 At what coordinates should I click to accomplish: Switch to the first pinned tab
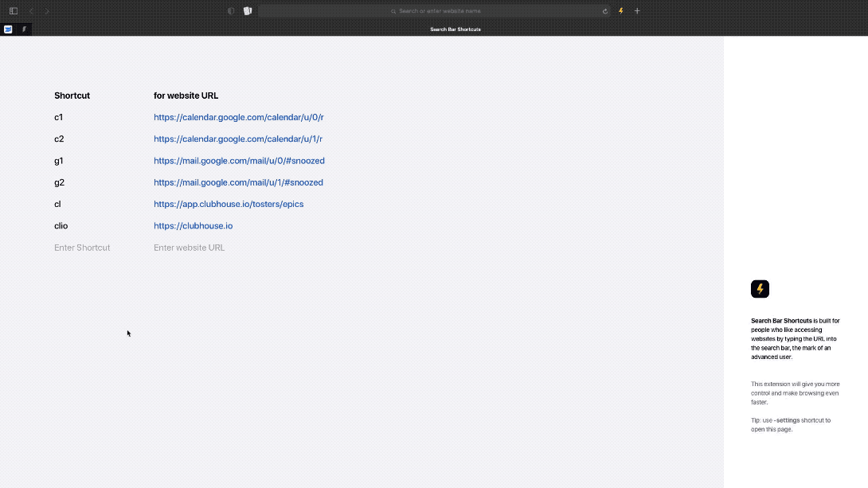coord(8,29)
